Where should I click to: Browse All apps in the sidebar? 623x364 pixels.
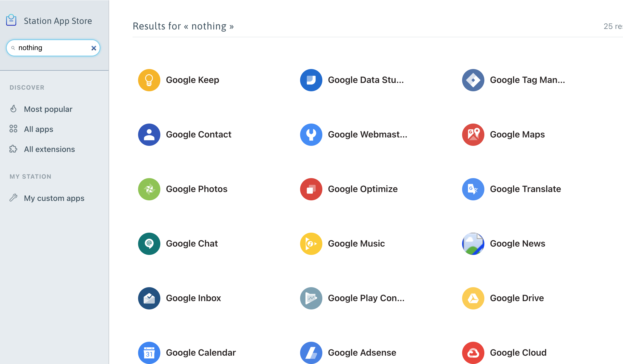(x=38, y=129)
